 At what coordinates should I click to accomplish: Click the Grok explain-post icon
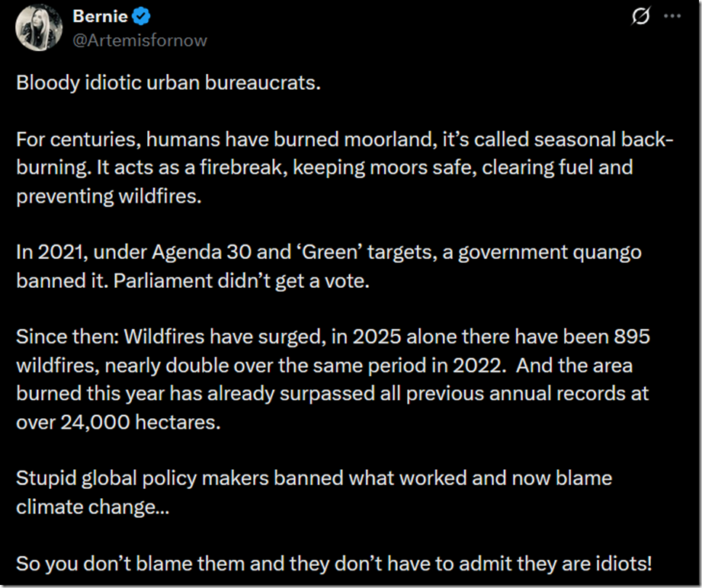[x=641, y=18]
